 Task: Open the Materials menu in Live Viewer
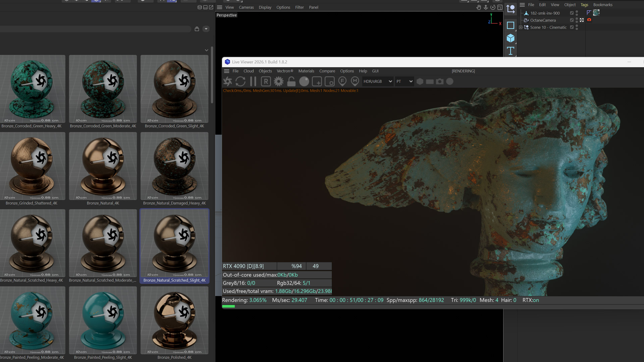[x=306, y=71]
